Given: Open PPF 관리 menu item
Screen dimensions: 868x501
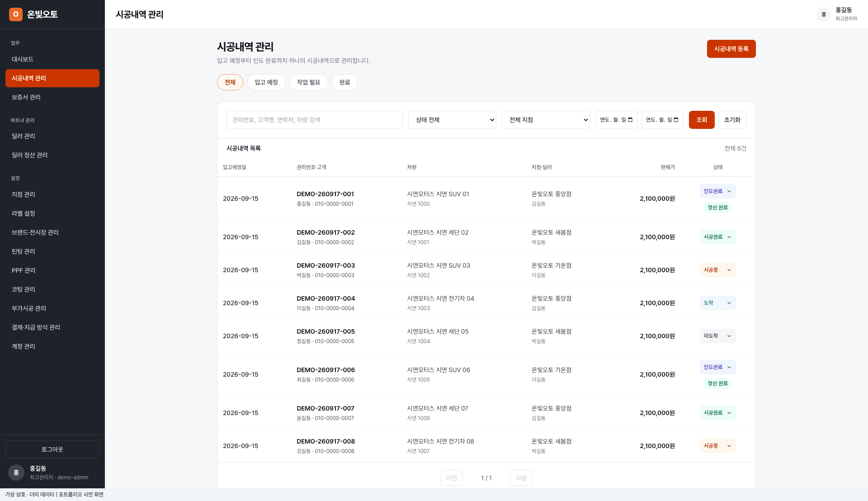Looking at the screenshot, I should 52,270.
